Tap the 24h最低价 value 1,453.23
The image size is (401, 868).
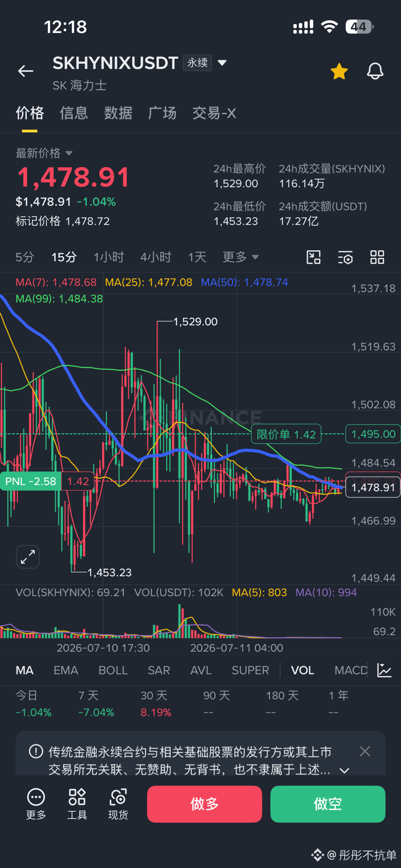point(236,221)
